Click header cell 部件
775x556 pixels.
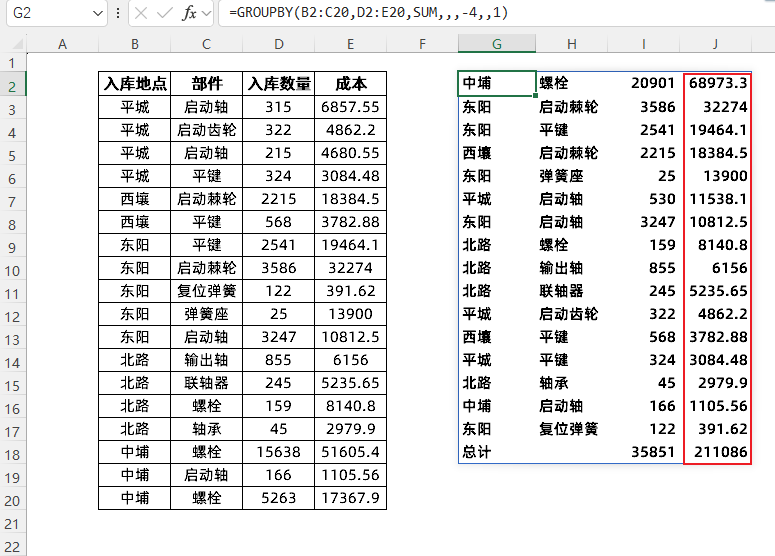[207, 84]
